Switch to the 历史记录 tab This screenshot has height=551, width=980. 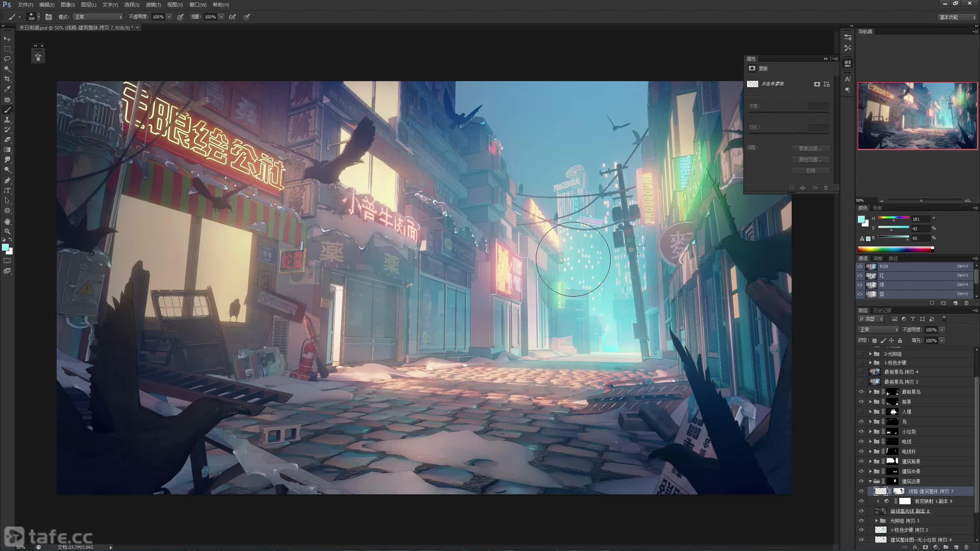pyautogui.click(x=882, y=310)
